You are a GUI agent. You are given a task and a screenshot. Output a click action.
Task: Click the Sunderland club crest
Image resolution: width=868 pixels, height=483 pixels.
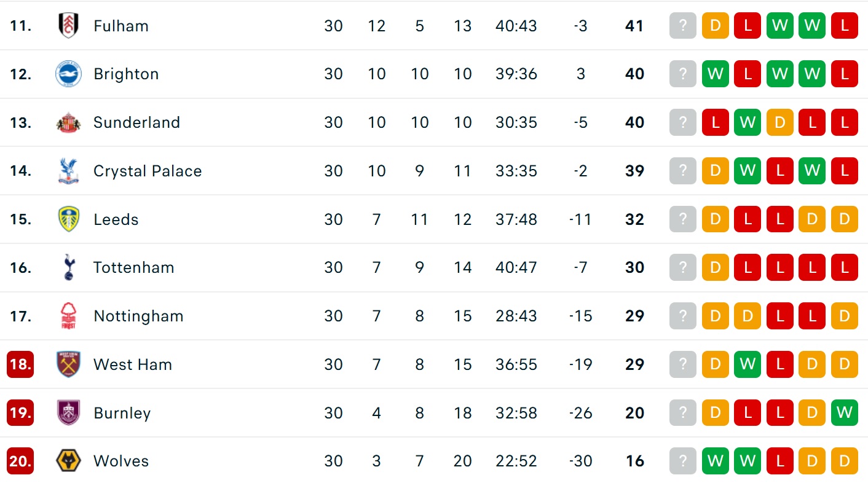tap(68, 122)
